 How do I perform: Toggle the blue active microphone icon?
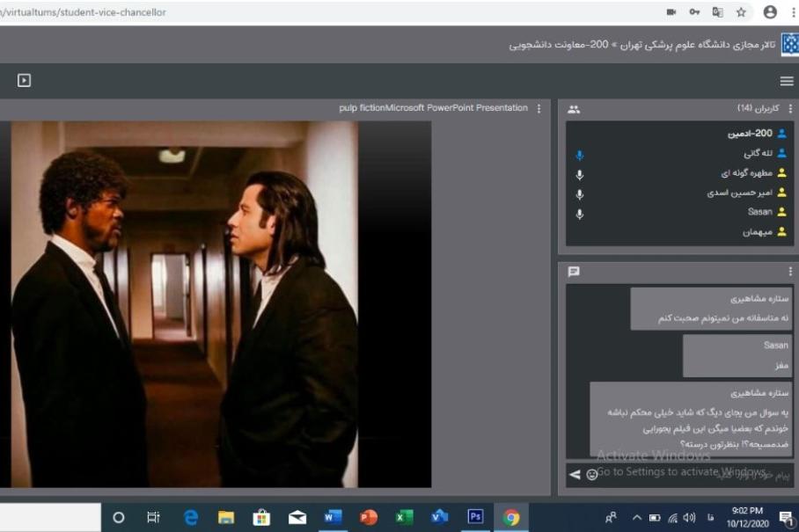[x=579, y=155]
